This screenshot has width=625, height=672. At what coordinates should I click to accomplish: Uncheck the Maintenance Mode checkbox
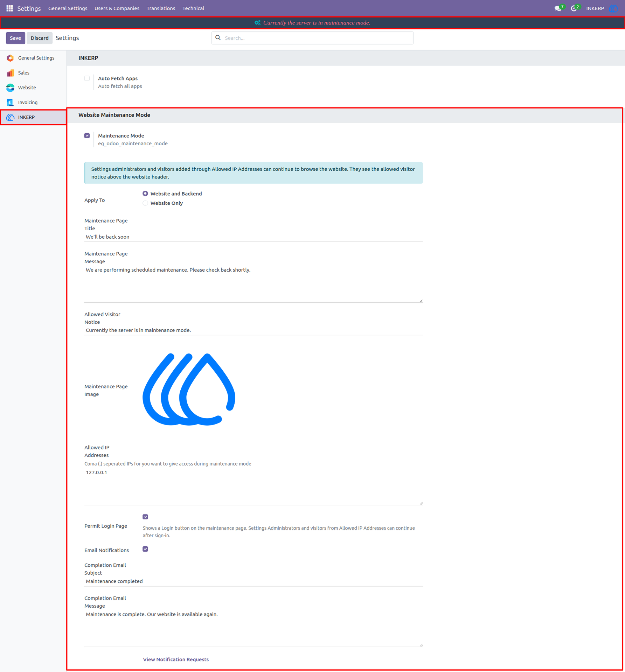click(x=87, y=136)
